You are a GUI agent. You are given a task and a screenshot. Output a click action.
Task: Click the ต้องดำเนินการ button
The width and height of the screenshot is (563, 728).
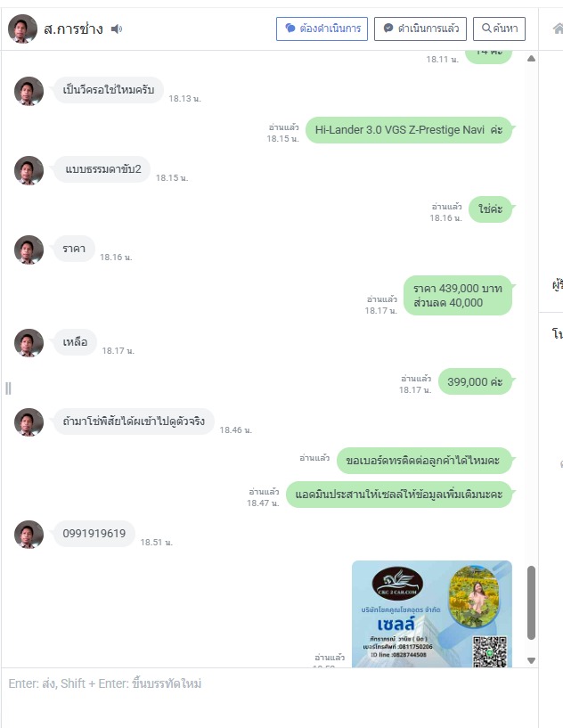point(322,29)
